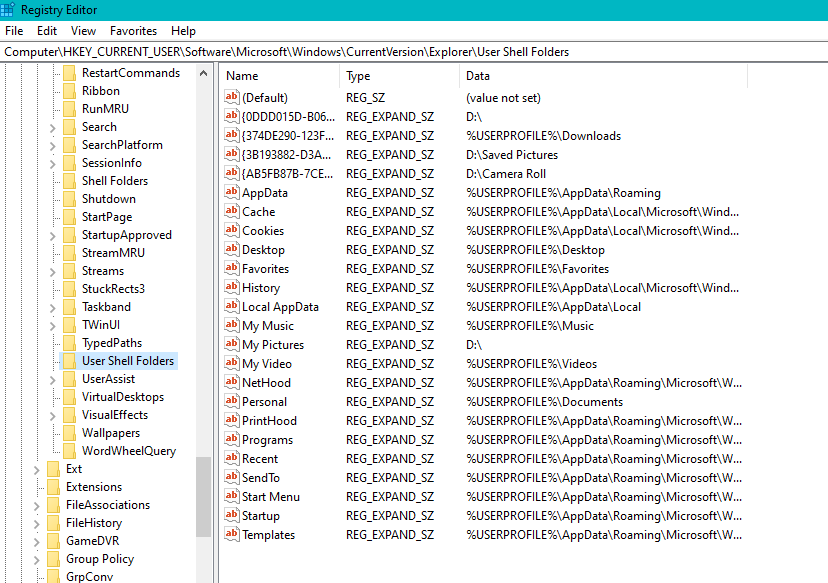This screenshot has height=583, width=828.
Task: Open the Help menu
Action: (183, 31)
